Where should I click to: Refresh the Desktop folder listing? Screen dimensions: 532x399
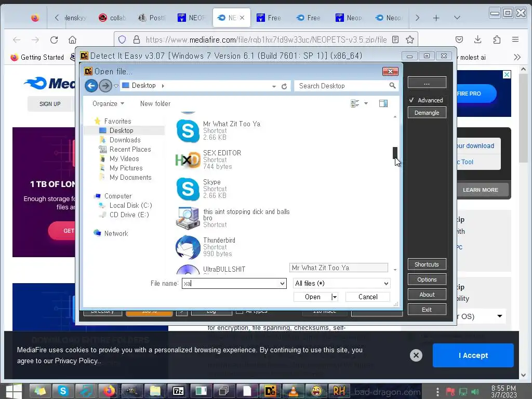tap(284, 86)
